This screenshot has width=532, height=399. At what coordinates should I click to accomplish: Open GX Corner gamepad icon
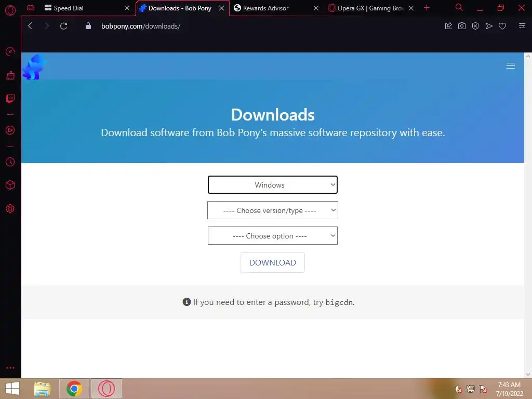(x=31, y=8)
